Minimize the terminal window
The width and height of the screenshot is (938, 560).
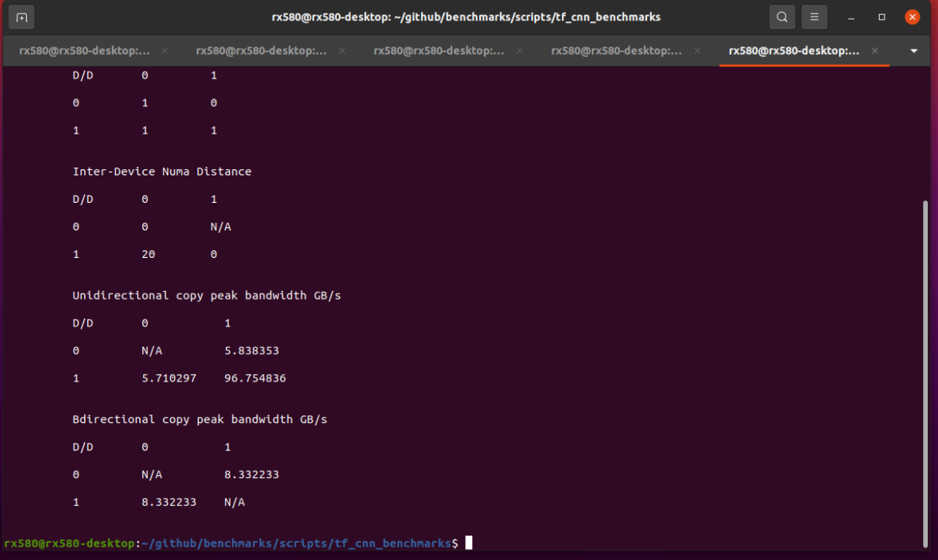pos(851,17)
